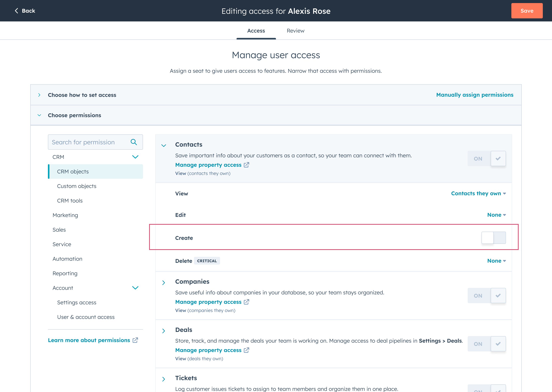552x392 pixels.
Task: Click the Manually assign permissions link
Action: (x=474, y=95)
